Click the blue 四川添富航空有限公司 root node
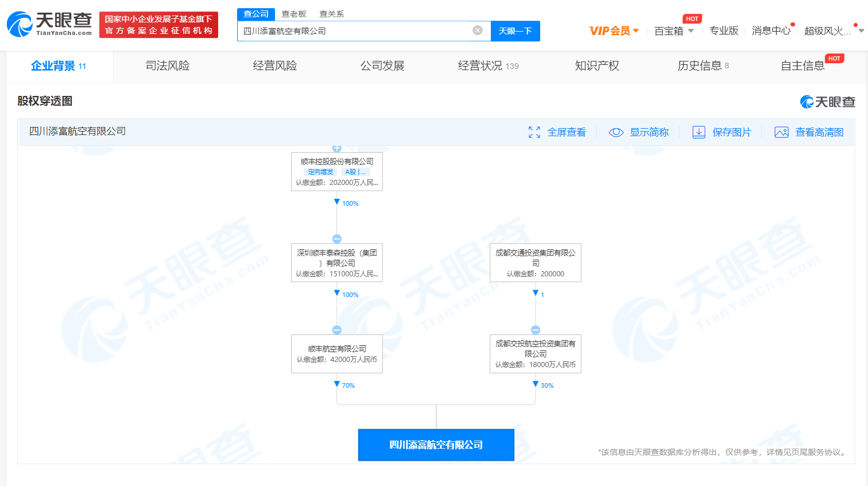This screenshot has height=486, width=868. 436,445
